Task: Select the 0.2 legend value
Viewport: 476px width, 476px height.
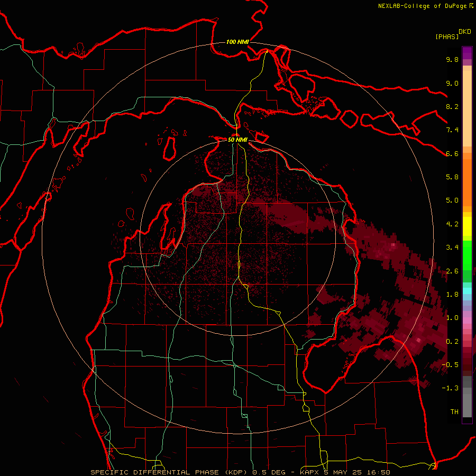Action: pos(452,342)
